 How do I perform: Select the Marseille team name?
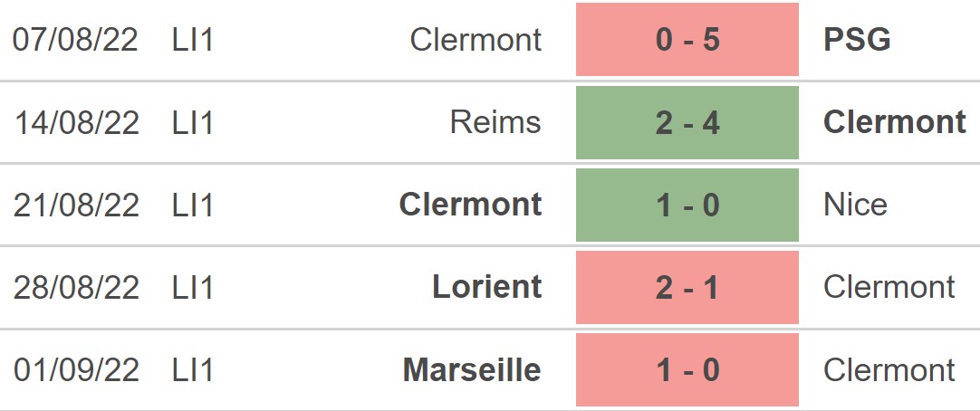point(472,369)
